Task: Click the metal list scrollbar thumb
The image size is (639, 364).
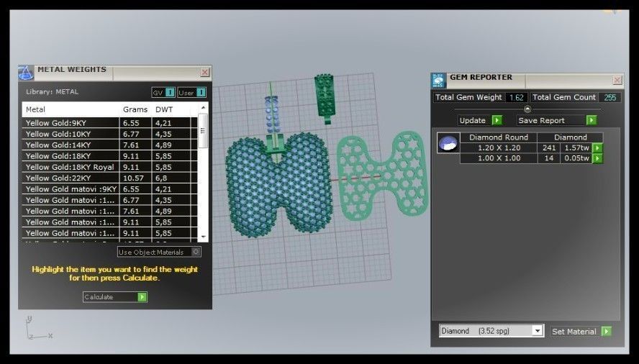Action: tap(203, 130)
